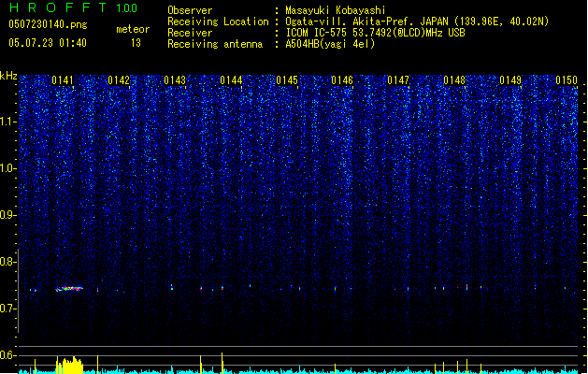
Task: Click the Observer label
Action: point(190,10)
